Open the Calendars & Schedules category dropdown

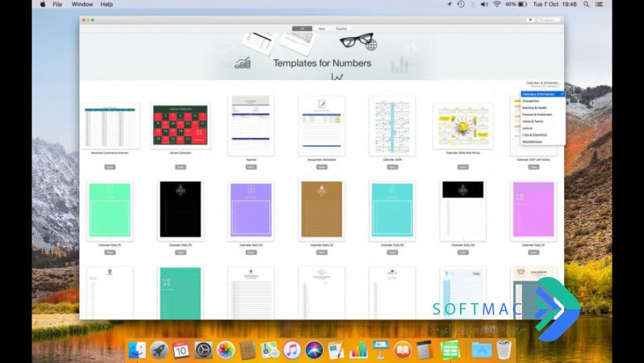(x=543, y=84)
